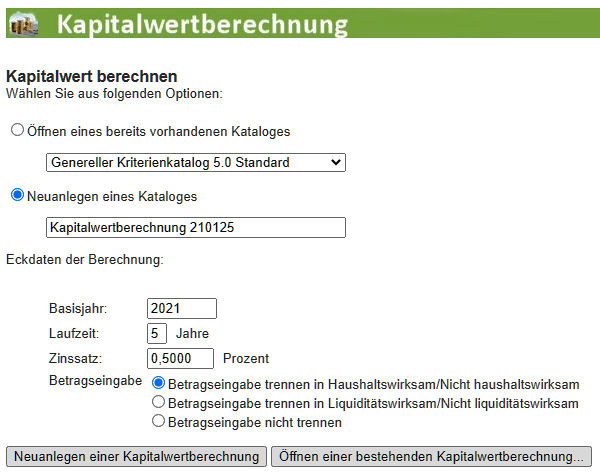Screen dimensions: 600x475
Task: Click the 'Kapitalwert berechnen' heading
Action: pos(92,76)
